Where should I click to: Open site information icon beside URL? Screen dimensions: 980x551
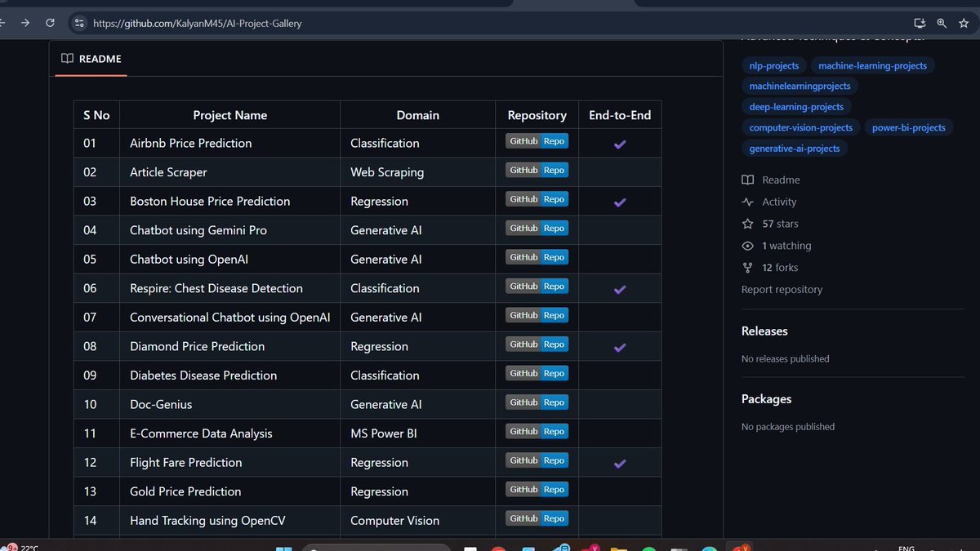(78, 23)
